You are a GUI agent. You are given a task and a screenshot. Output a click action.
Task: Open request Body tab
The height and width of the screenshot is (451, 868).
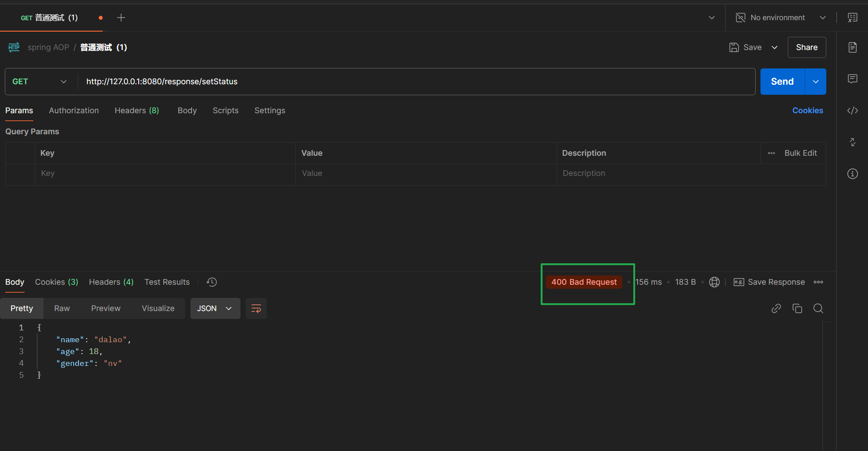click(x=187, y=111)
